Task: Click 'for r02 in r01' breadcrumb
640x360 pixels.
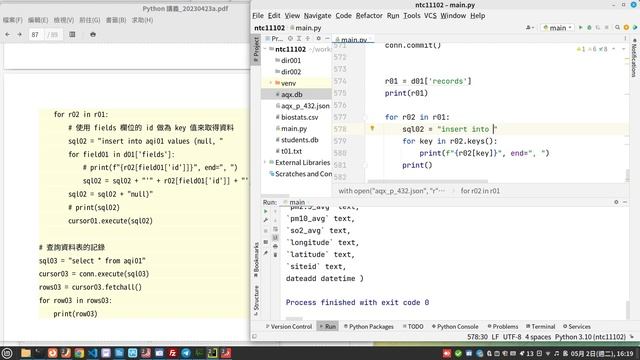Action: click(480, 191)
